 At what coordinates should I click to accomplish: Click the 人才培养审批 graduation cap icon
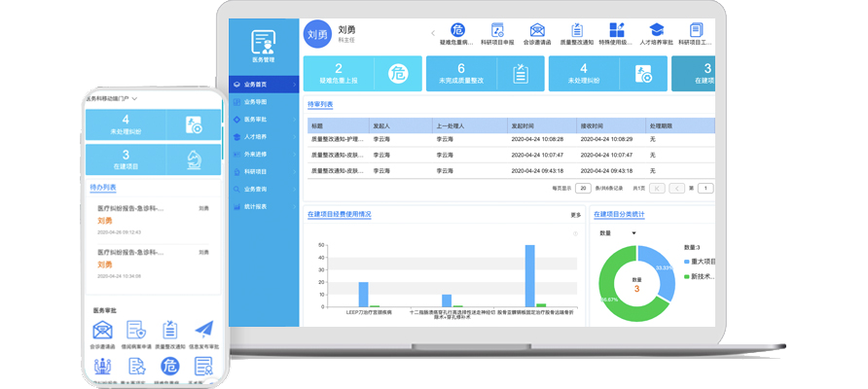click(x=657, y=30)
